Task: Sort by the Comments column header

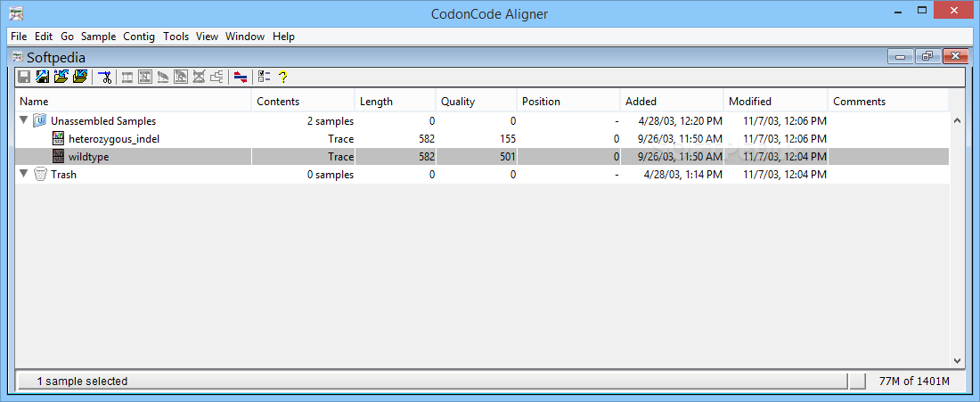Action: [x=888, y=102]
